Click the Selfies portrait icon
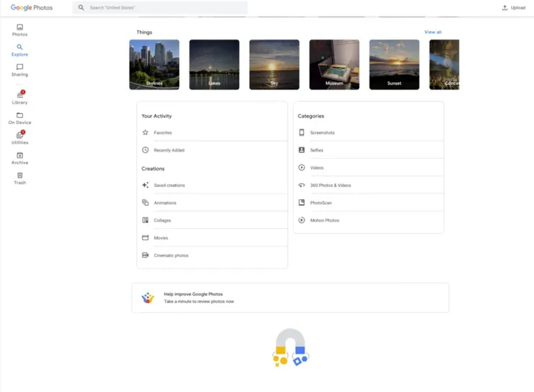This screenshot has height=392, width=534. 302,150
